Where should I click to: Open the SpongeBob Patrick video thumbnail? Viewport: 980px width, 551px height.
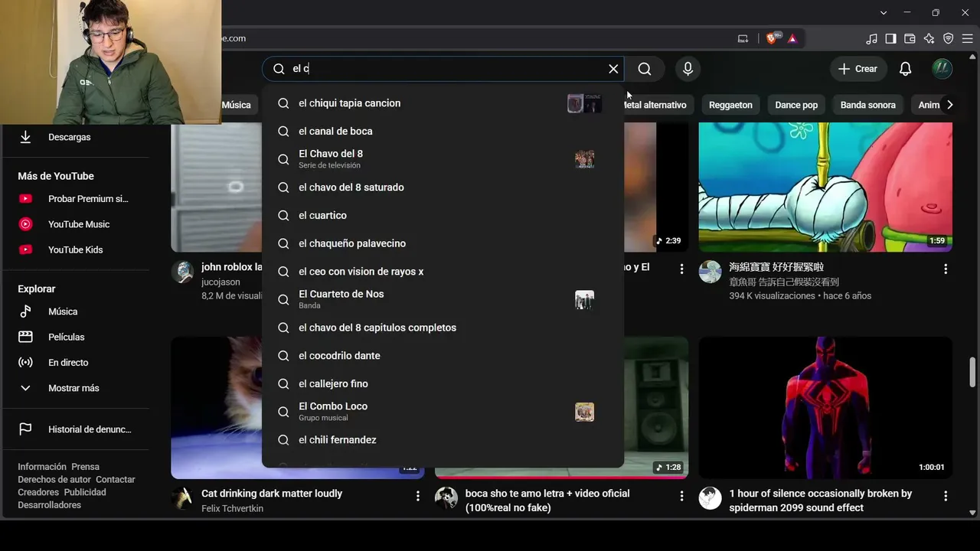pyautogui.click(x=825, y=187)
